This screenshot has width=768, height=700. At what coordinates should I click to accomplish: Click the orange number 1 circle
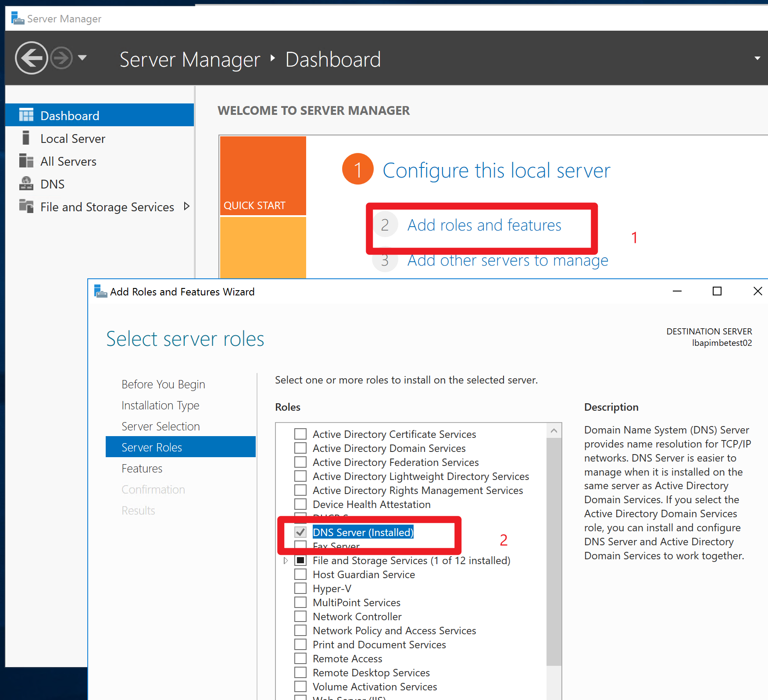[x=358, y=169]
